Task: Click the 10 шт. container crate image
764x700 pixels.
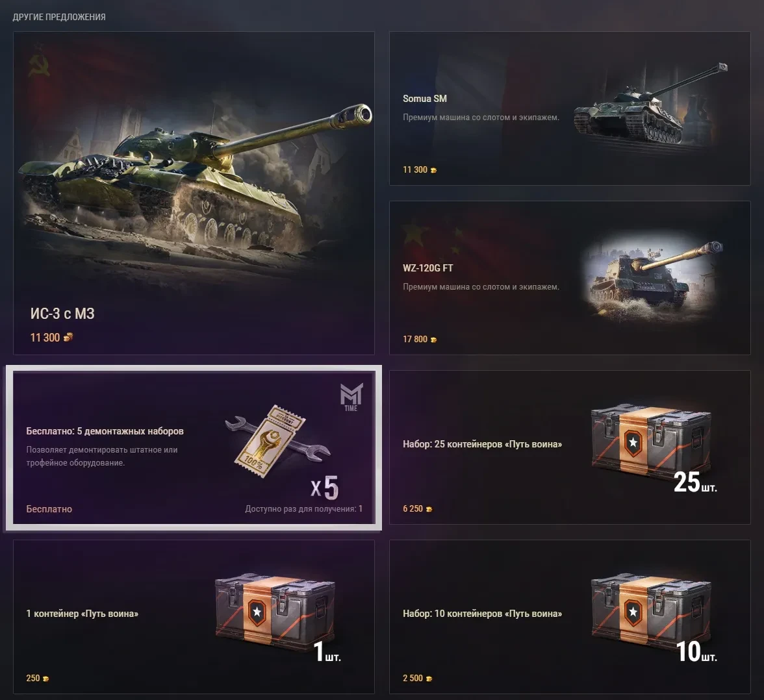Action: pyautogui.click(x=652, y=615)
